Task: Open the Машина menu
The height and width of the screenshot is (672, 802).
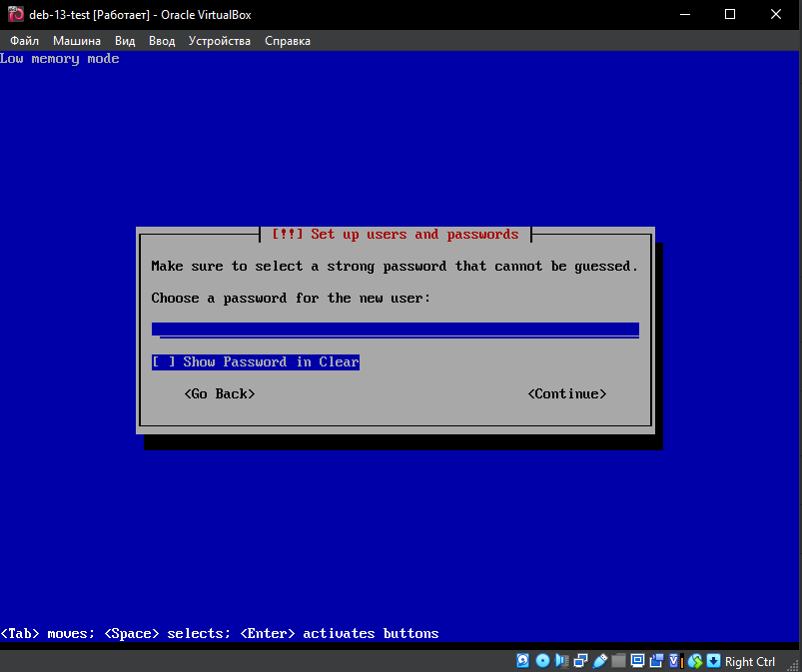Action: click(x=77, y=41)
